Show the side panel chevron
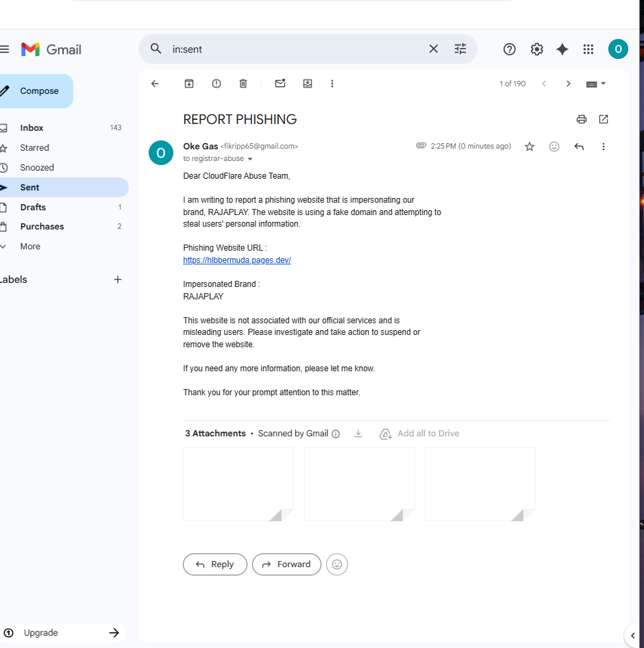This screenshot has width=644, height=648. coord(632,636)
